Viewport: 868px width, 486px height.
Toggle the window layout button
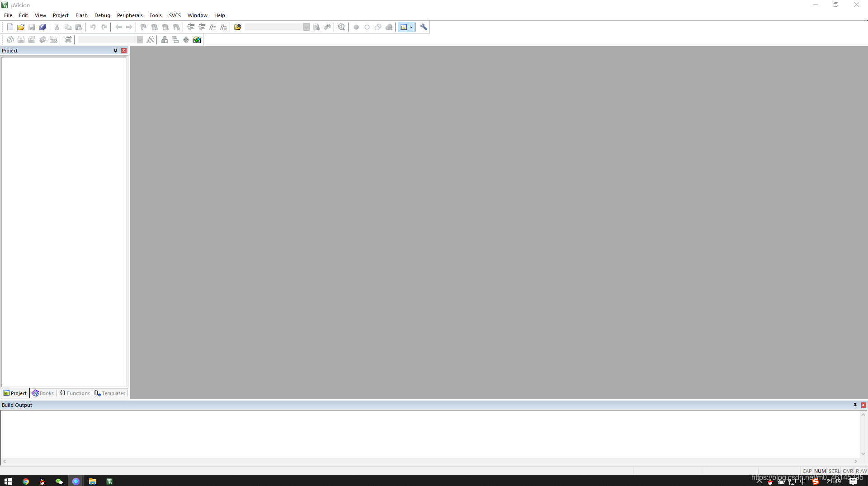coord(404,27)
